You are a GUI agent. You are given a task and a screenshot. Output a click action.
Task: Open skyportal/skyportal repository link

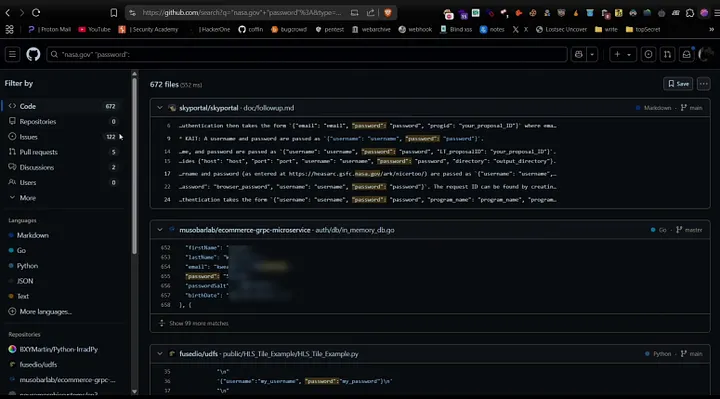pyautogui.click(x=208, y=108)
